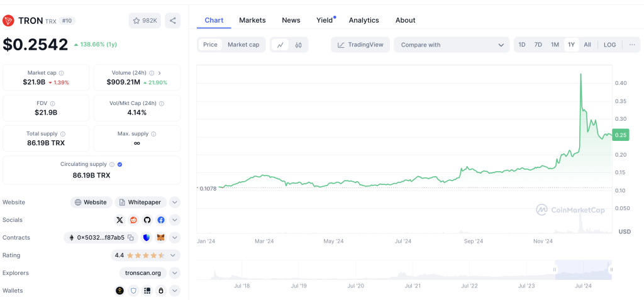The height and width of the screenshot is (300, 644).
Task: Click the share icon button
Action: click(x=173, y=21)
